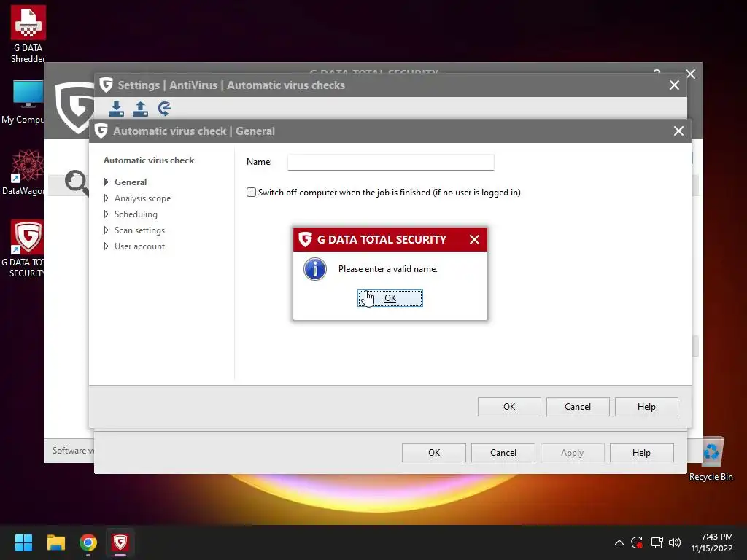Screen dimensions: 747x560
Task: Close the Automatic virus check General dialog
Action: [x=678, y=131]
